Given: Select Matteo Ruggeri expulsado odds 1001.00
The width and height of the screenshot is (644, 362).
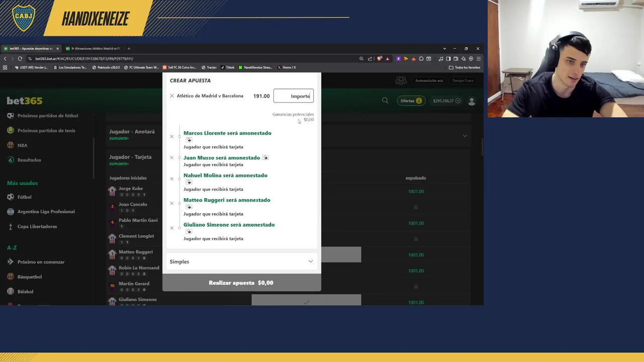Looking at the screenshot, I should click(416, 255).
